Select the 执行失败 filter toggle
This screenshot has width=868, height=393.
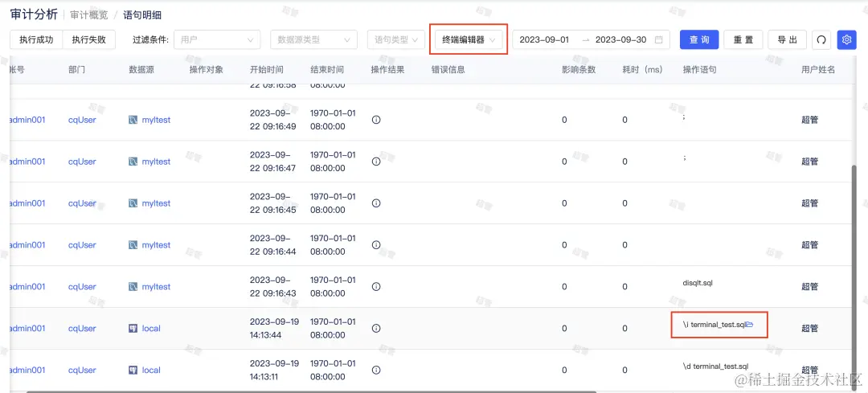click(x=89, y=40)
